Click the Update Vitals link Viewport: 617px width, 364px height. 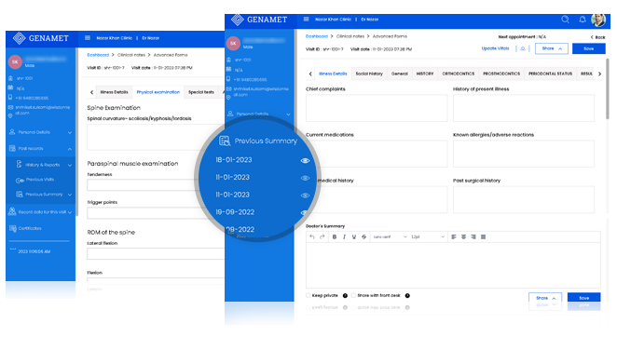pos(495,48)
